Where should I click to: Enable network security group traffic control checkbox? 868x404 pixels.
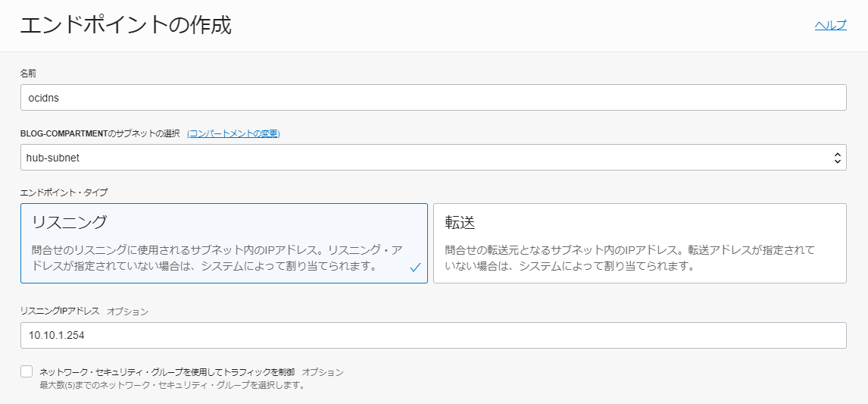pos(27,372)
